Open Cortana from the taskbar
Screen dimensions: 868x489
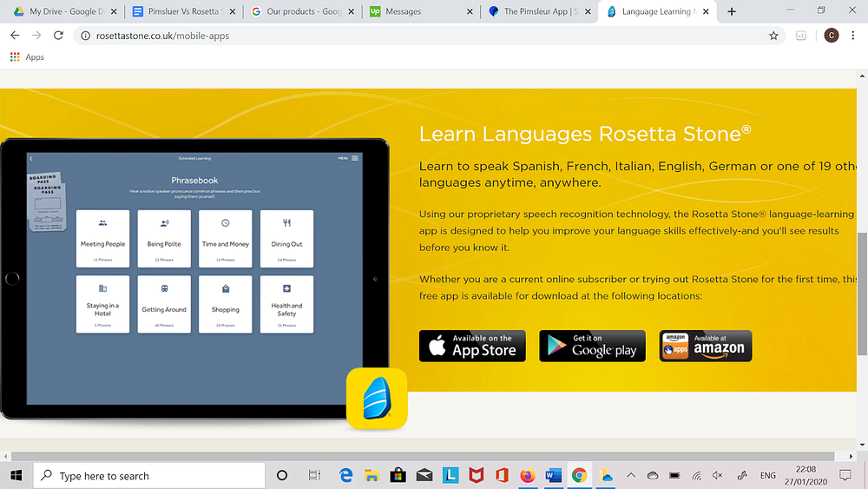282,475
